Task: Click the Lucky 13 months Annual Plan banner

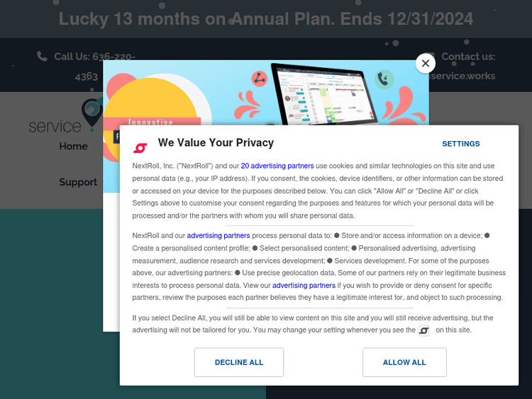Action: pyautogui.click(x=266, y=18)
